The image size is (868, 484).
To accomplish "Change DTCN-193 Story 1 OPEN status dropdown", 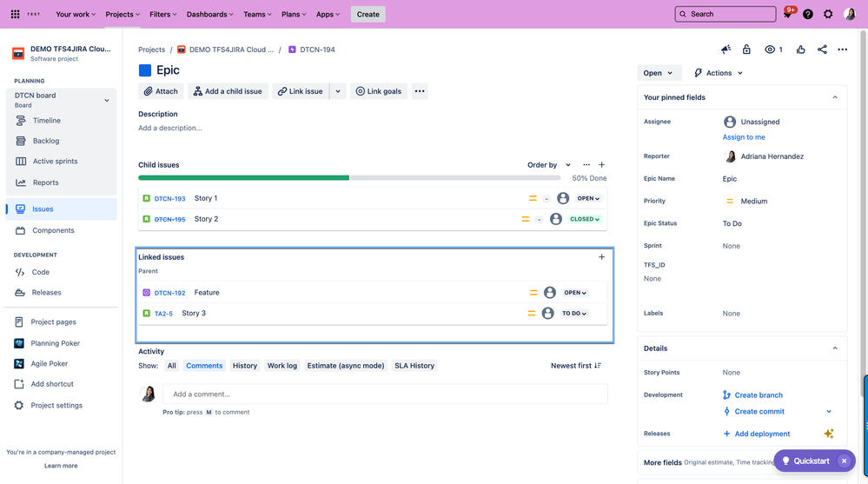I will [x=588, y=198].
